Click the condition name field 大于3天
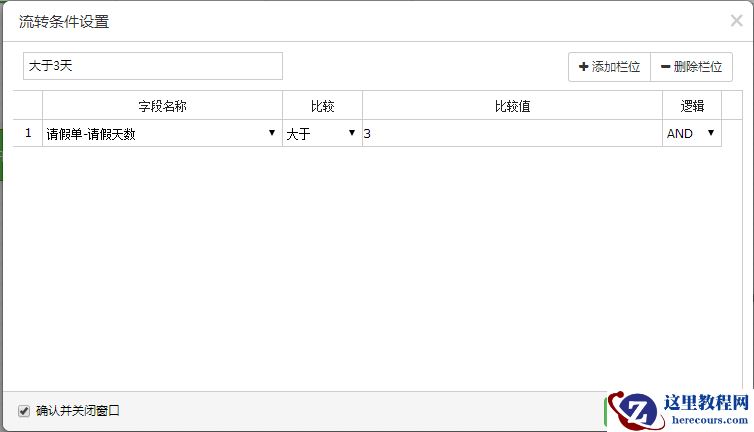 (153, 66)
